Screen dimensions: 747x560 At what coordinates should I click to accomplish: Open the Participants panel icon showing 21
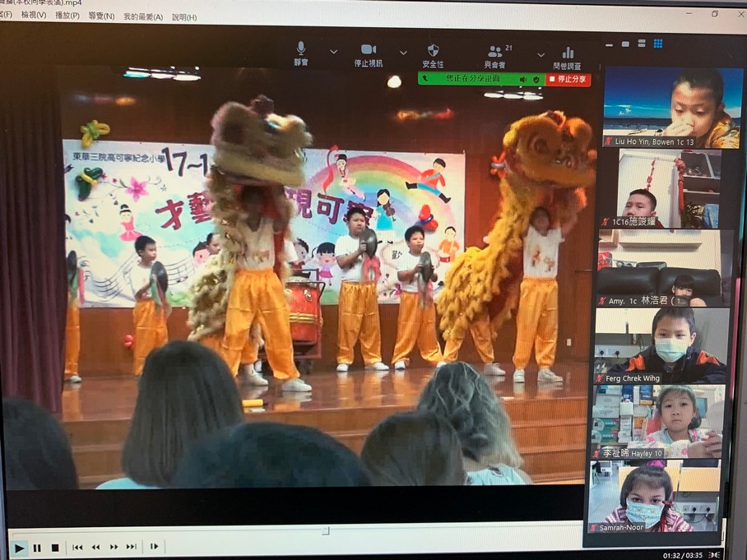click(495, 52)
